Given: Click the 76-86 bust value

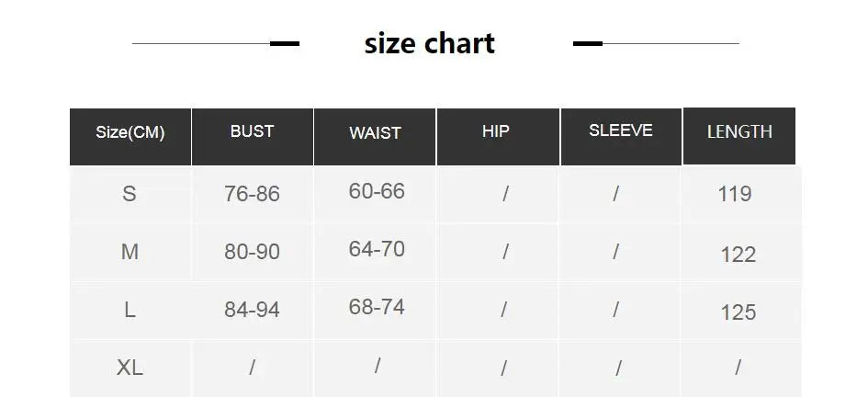Looking at the screenshot, I should point(252,194).
